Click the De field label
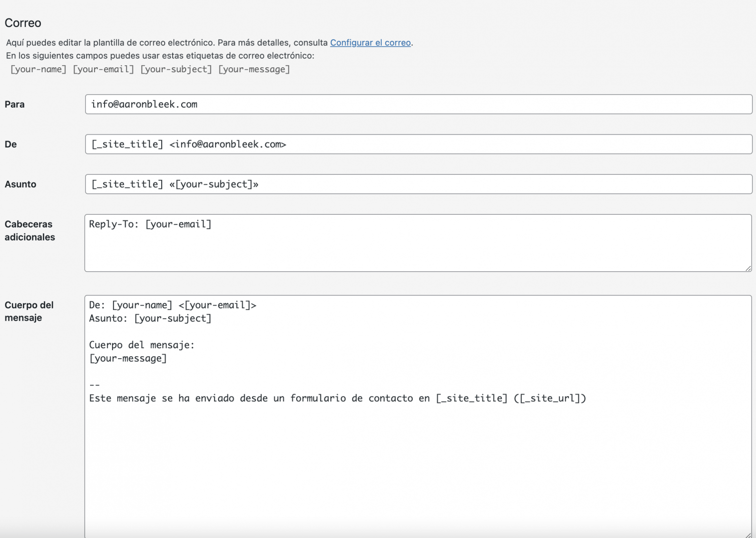This screenshot has height=538, width=756. [x=10, y=144]
